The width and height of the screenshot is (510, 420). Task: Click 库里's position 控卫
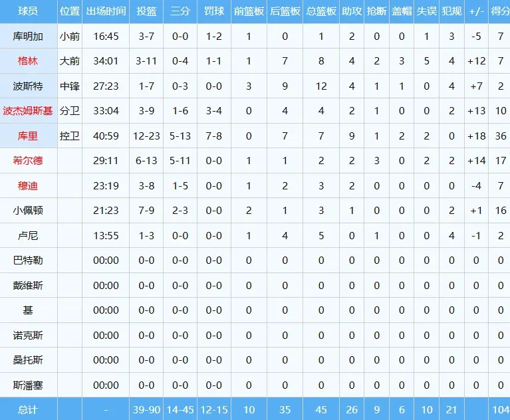pyautogui.click(x=70, y=136)
